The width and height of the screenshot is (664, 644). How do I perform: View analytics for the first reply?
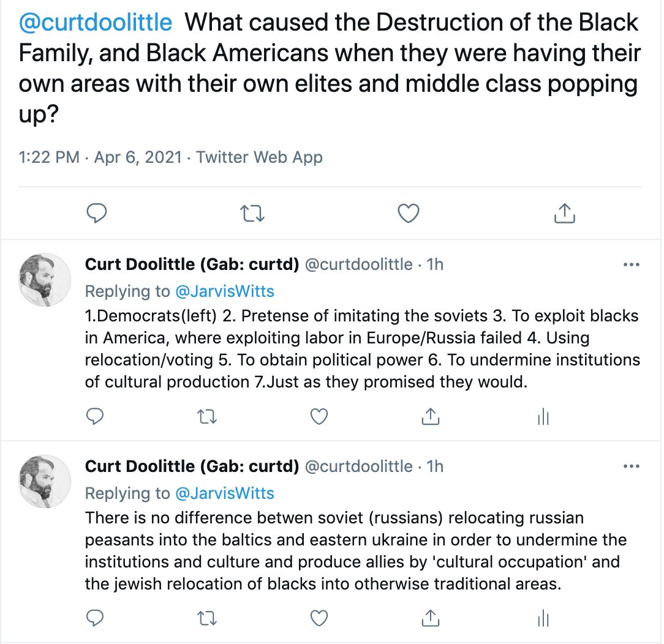pyautogui.click(x=543, y=417)
